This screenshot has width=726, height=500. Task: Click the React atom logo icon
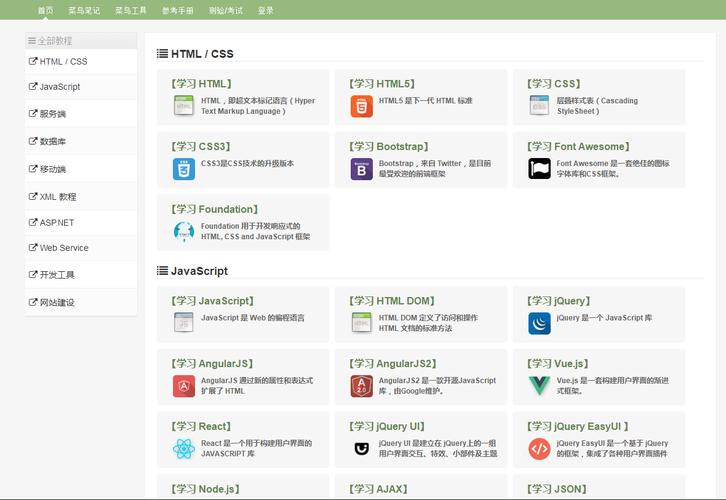[184, 449]
